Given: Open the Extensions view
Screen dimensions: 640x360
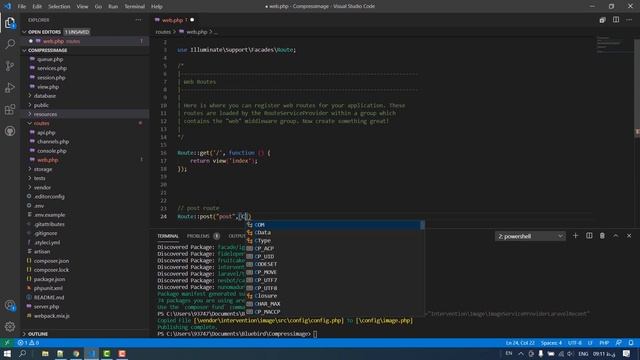Looking at the screenshot, I should [x=10, y=109].
